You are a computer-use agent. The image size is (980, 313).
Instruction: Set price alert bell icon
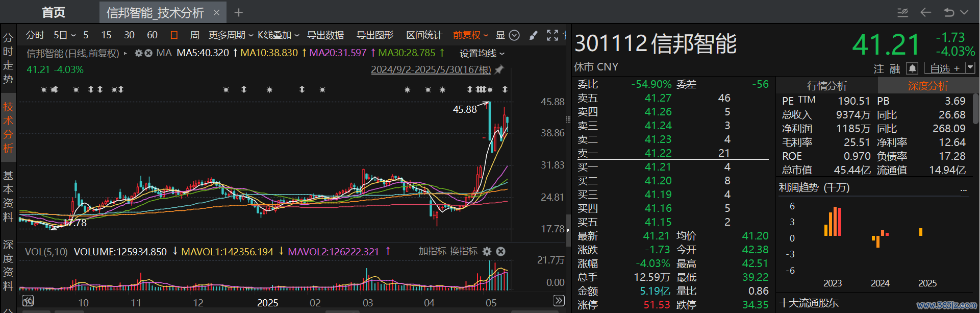[x=912, y=68]
